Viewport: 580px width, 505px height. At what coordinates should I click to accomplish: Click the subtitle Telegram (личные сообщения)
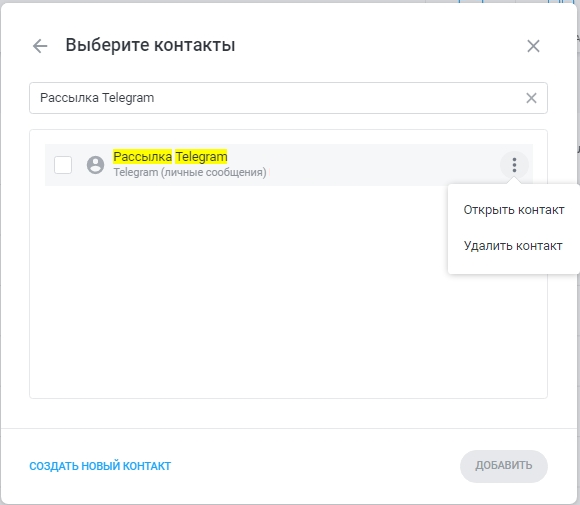click(x=190, y=172)
